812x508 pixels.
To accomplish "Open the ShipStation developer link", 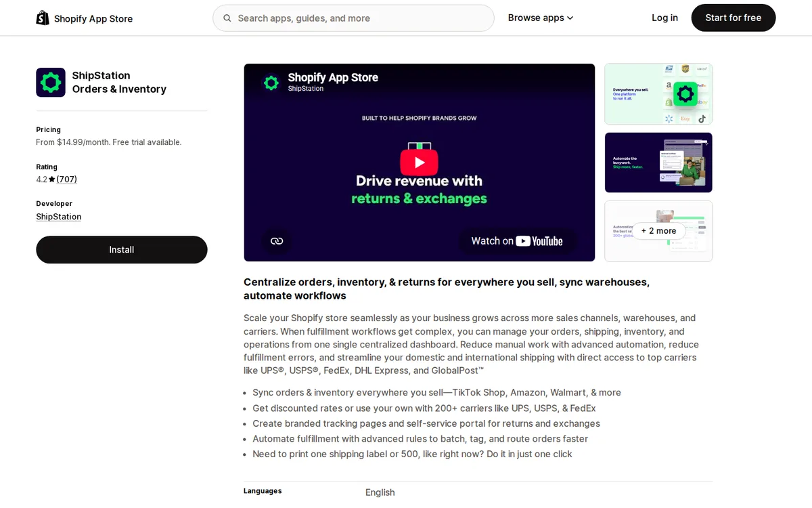I will 59,217.
